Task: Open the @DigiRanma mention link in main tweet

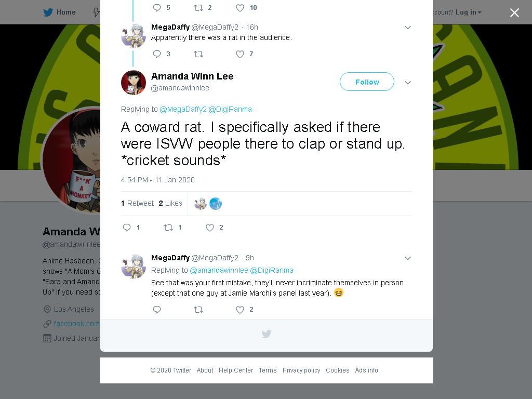Action: pos(230,109)
